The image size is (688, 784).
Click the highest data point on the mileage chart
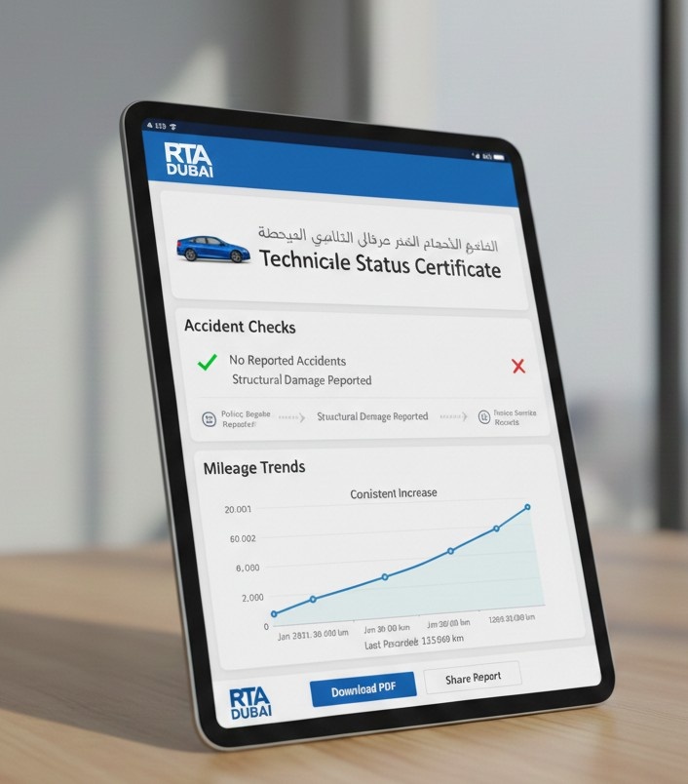pyautogui.click(x=527, y=507)
